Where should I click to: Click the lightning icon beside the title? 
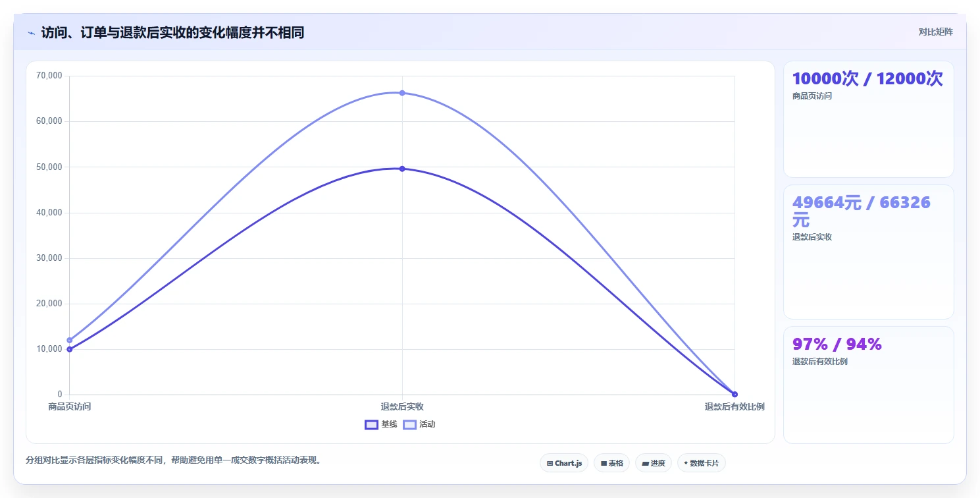pos(31,32)
